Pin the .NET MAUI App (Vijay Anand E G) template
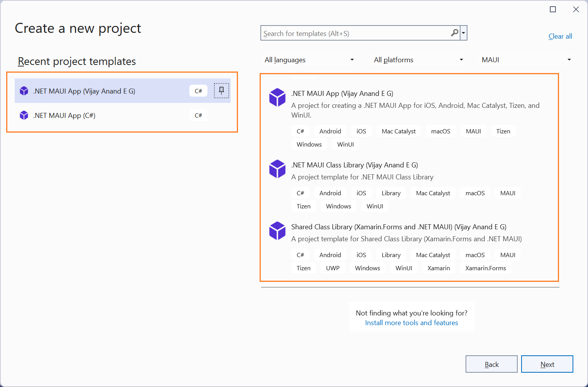Image resolution: width=588 pixels, height=387 pixels. [x=221, y=91]
